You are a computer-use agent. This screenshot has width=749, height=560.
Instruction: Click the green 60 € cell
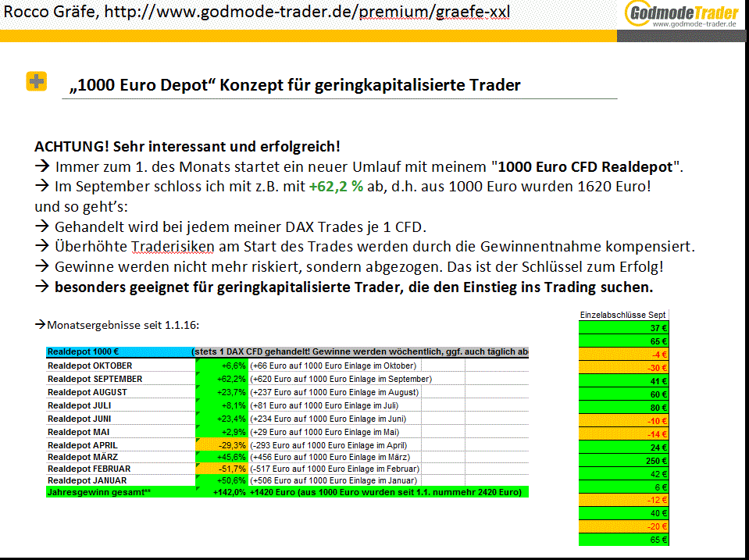click(623, 394)
